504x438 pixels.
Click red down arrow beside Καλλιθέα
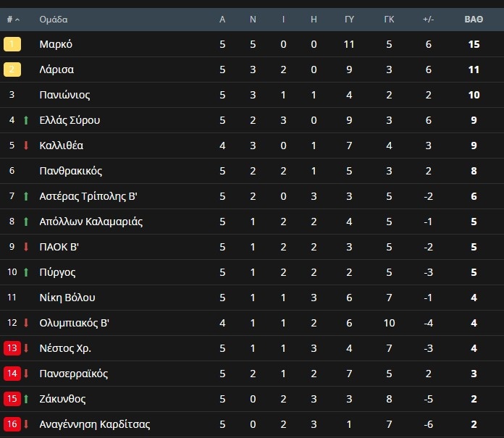pyautogui.click(x=26, y=146)
